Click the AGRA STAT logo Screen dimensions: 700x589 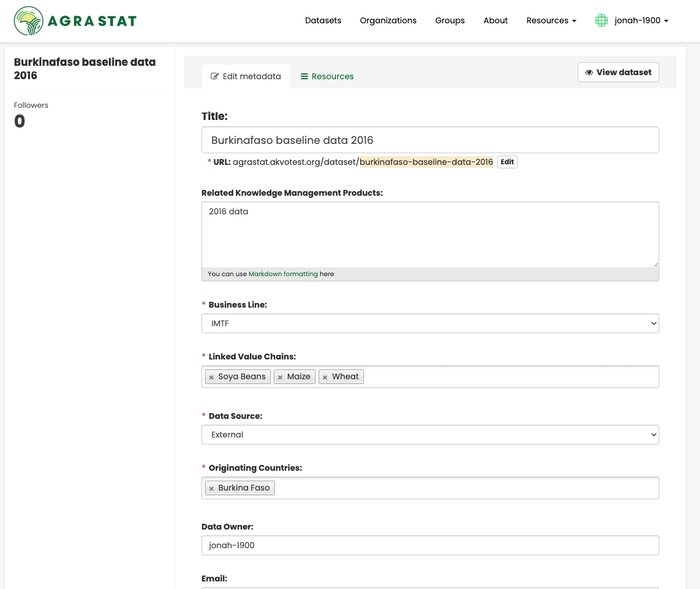75,21
